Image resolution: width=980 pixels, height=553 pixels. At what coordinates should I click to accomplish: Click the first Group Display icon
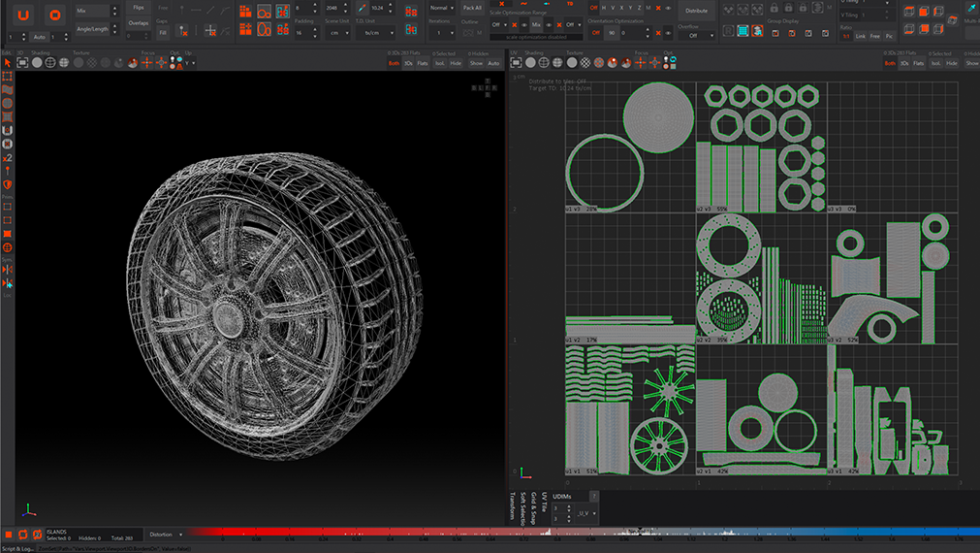pyautogui.click(x=775, y=33)
